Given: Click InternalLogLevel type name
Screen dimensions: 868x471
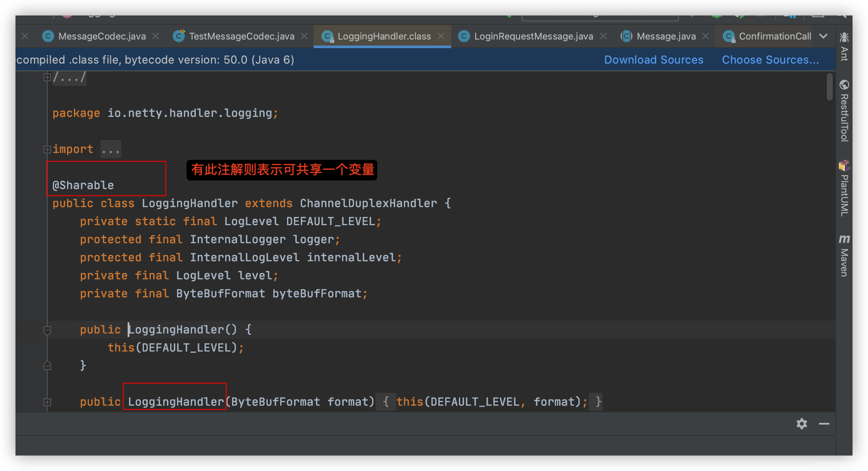Looking at the screenshot, I should (245, 258).
